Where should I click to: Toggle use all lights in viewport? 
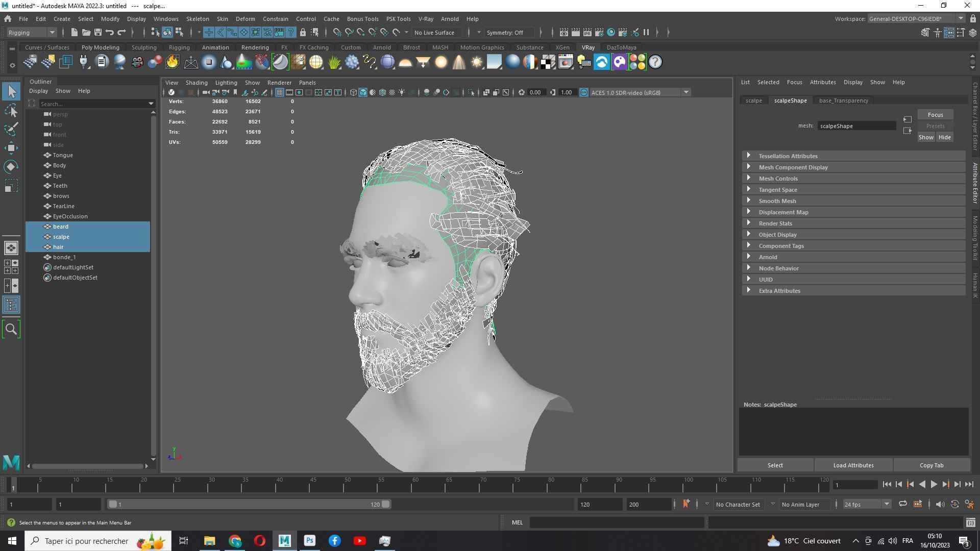[x=402, y=92]
